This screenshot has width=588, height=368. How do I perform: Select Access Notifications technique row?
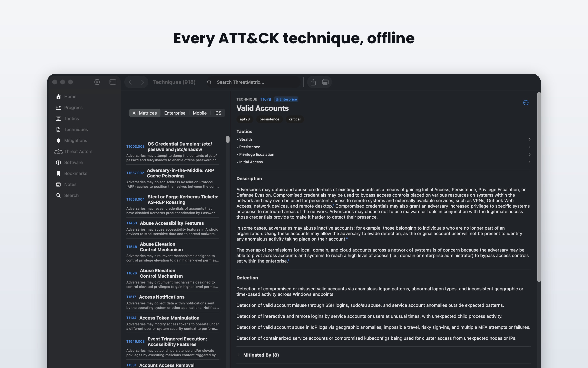click(x=173, y=302)
